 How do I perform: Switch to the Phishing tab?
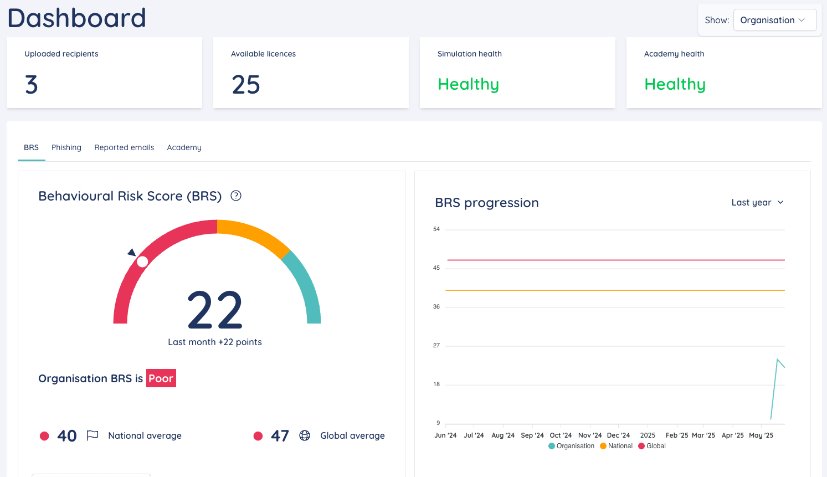coord(66,147)
